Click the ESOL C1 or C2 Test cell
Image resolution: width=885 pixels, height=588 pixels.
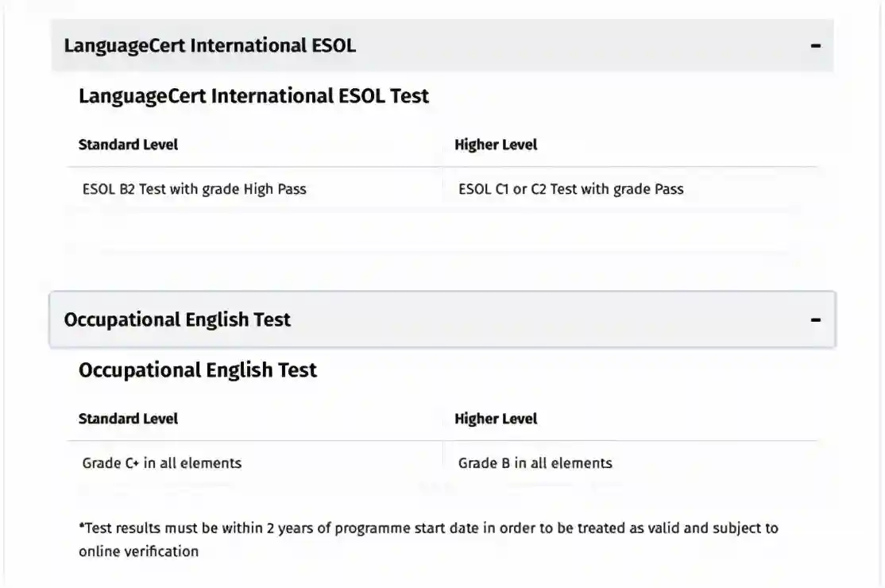coord(570,189)
